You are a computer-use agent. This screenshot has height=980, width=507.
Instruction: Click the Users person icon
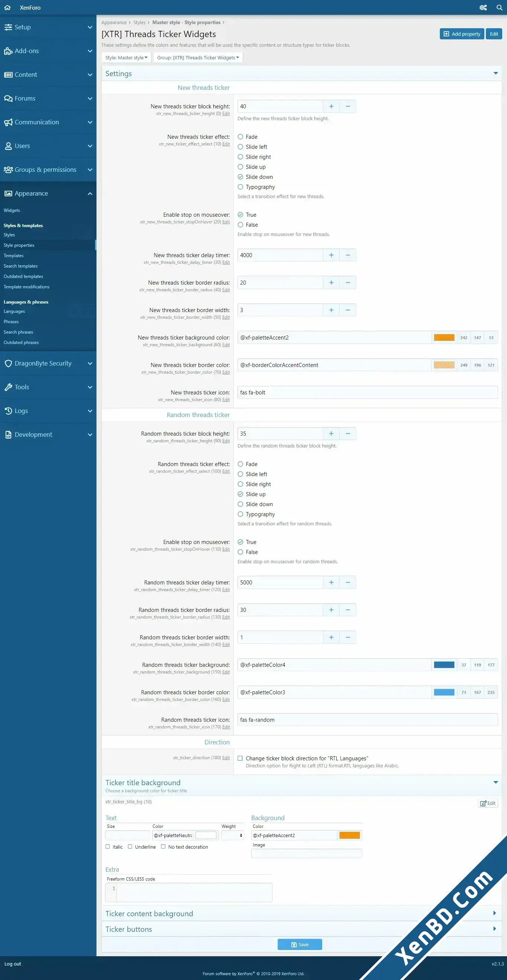pos(9,146)
